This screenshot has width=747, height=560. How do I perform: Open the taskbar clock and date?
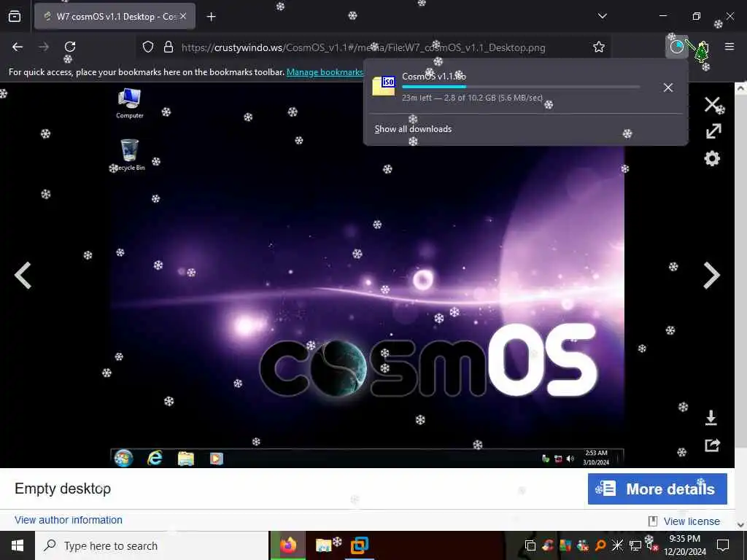[685, 545]
